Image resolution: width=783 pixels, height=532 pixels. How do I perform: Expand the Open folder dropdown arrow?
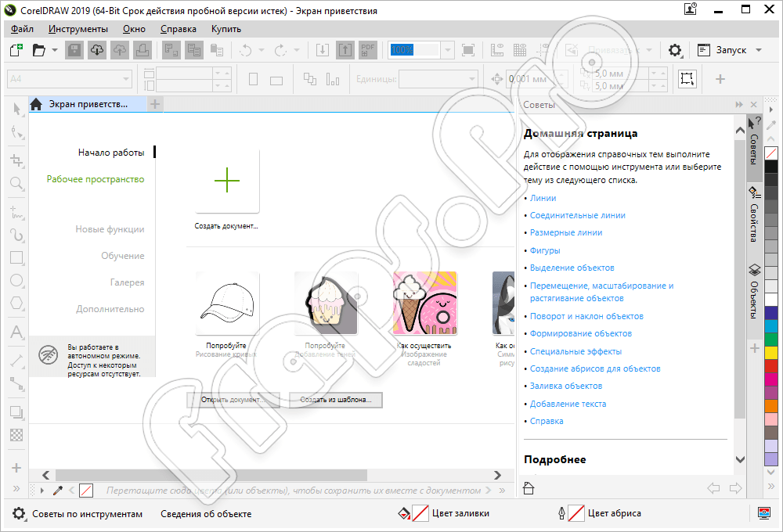pyautogui.click(x=53, y=50)
